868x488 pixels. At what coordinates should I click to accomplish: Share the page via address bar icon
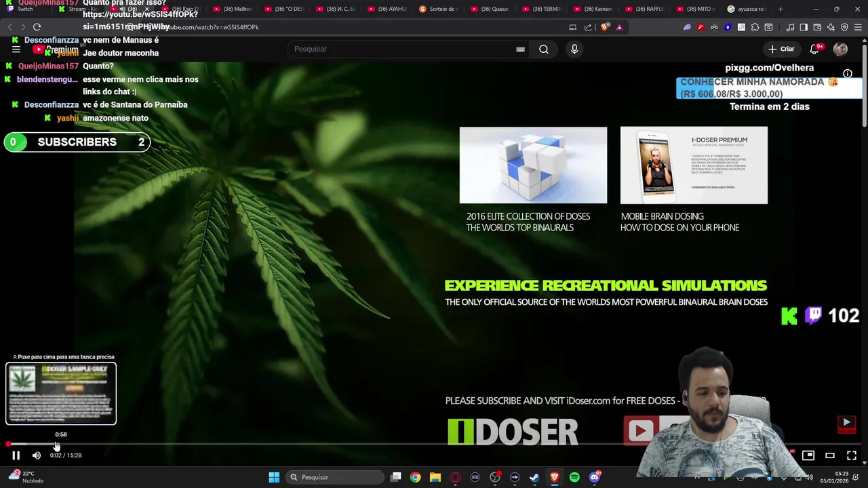[x=588, y=27]
